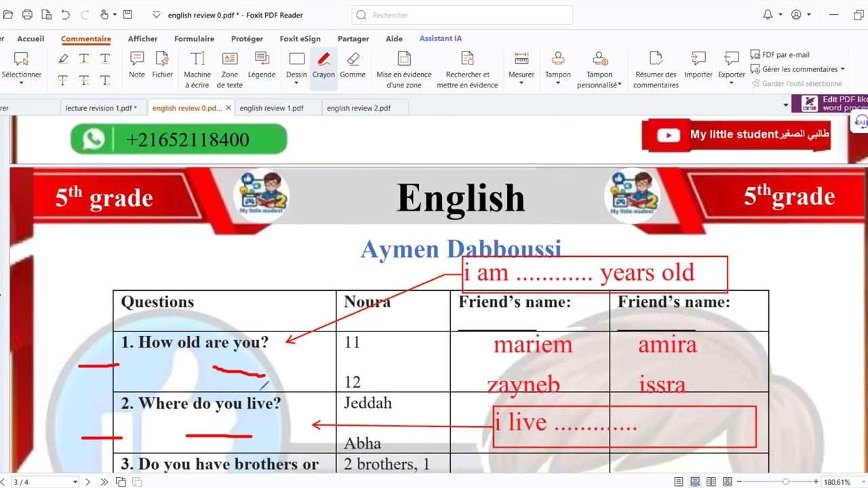
Task: Select the Strikethrough text tool
Action: tap(63, 80)
